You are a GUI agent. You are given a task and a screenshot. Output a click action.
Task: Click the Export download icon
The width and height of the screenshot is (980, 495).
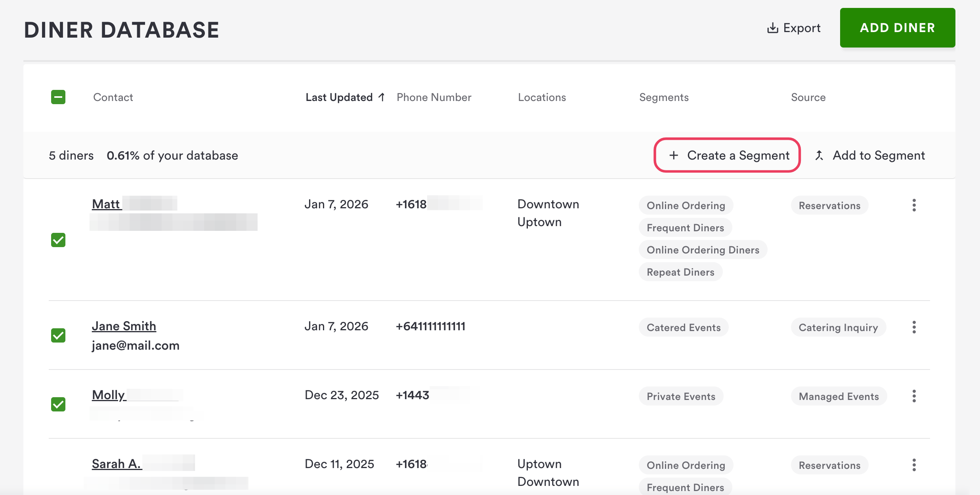coord(772,28)
